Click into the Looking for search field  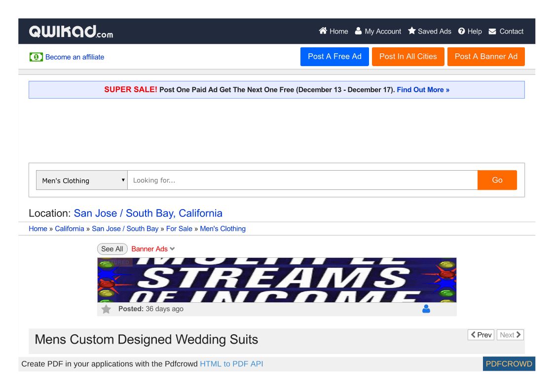click(302, 180)
